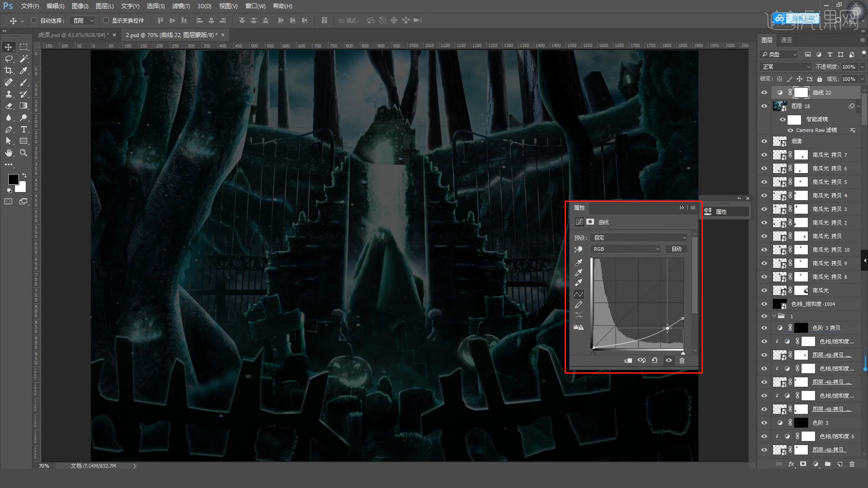This screenshot has width=868, height=488.
Task: Enable the 自动选择 checkbox
Action: [x=34, y=20]
